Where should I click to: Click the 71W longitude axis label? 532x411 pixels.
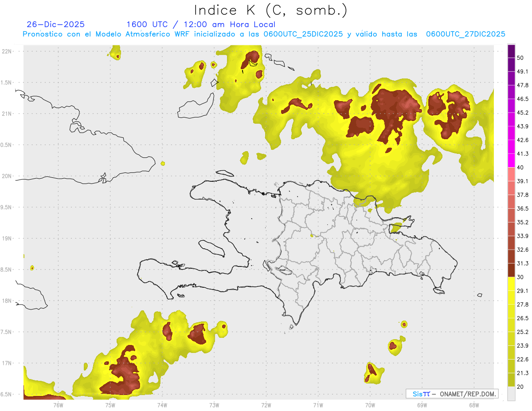[x=318, y=405]
